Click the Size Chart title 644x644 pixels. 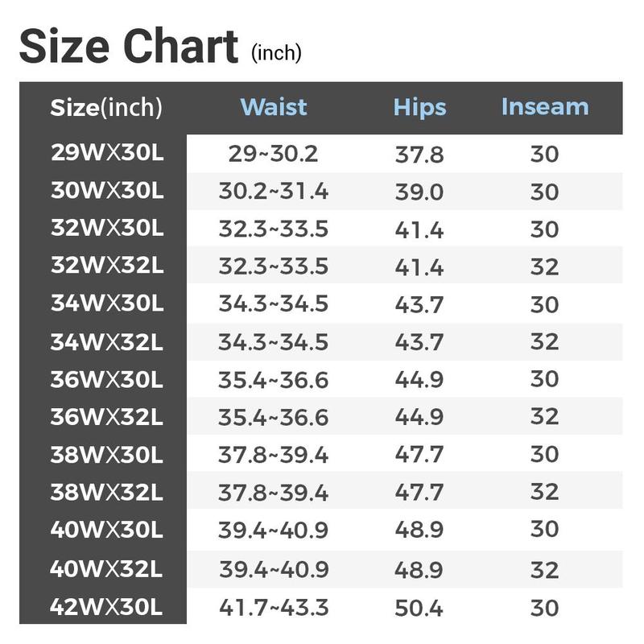point(129,46)
